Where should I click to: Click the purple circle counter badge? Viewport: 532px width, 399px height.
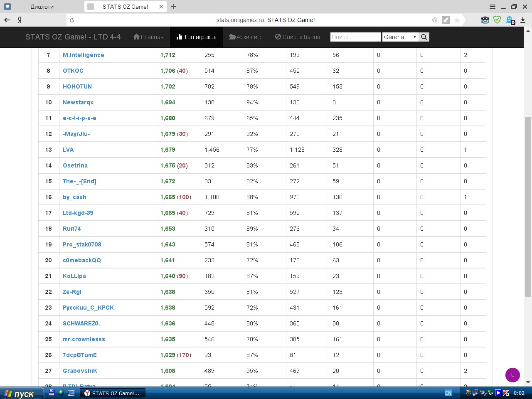click(512, 375)
